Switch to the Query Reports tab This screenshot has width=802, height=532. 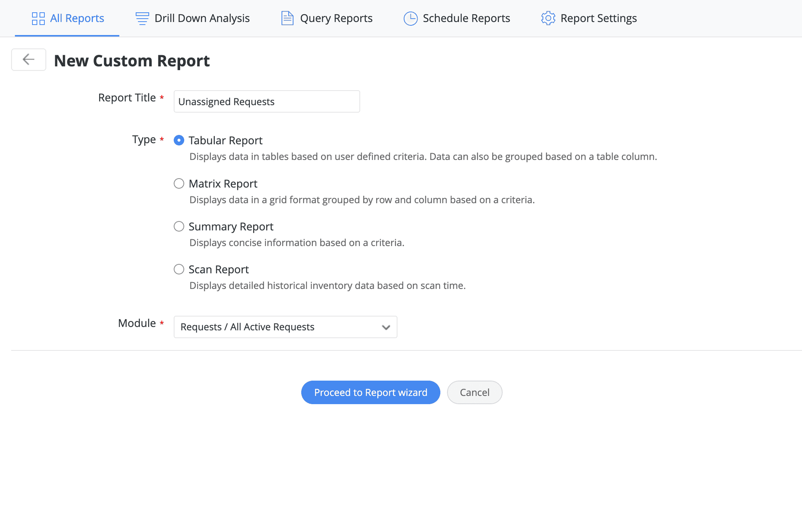tap(336, 18)
